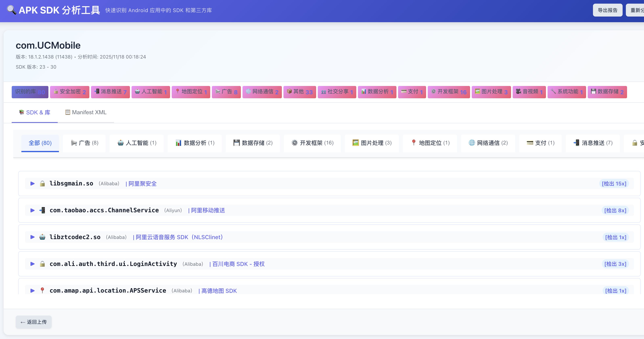Toggle the 安全加密 category filter

click(69, 92)
